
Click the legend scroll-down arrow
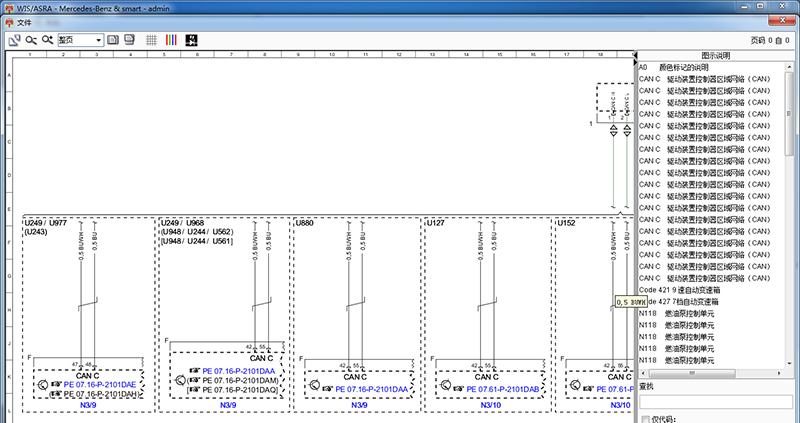pos(789,364)
